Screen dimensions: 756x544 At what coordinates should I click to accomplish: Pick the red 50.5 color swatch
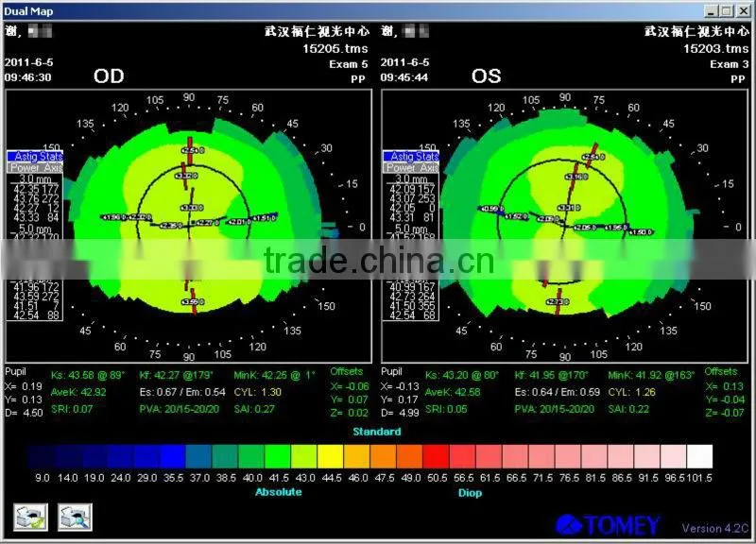tap(436, 456)
